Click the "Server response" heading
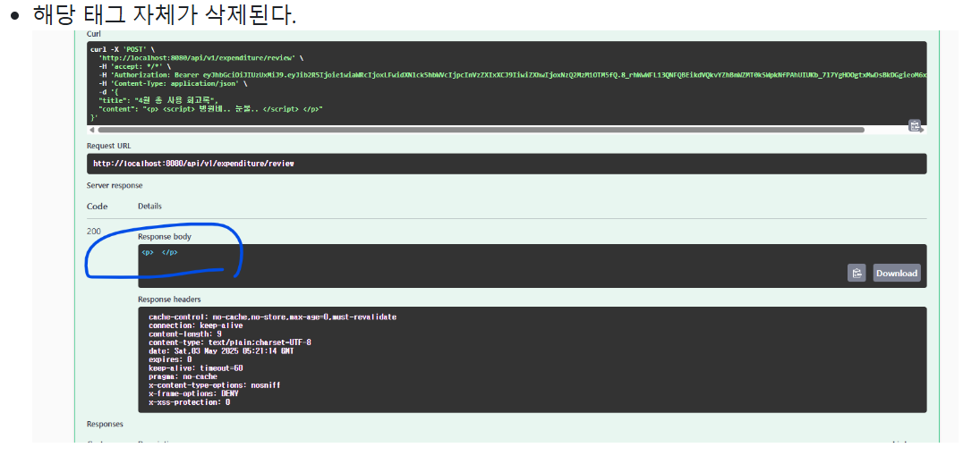This screenshot has width=980, height=456. (x=115, y=185)
